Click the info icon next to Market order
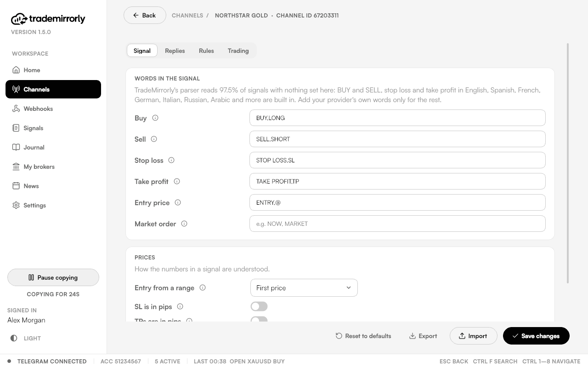Image resolution: width=588 pixels, height=368 pixels. tap(184, 224)
